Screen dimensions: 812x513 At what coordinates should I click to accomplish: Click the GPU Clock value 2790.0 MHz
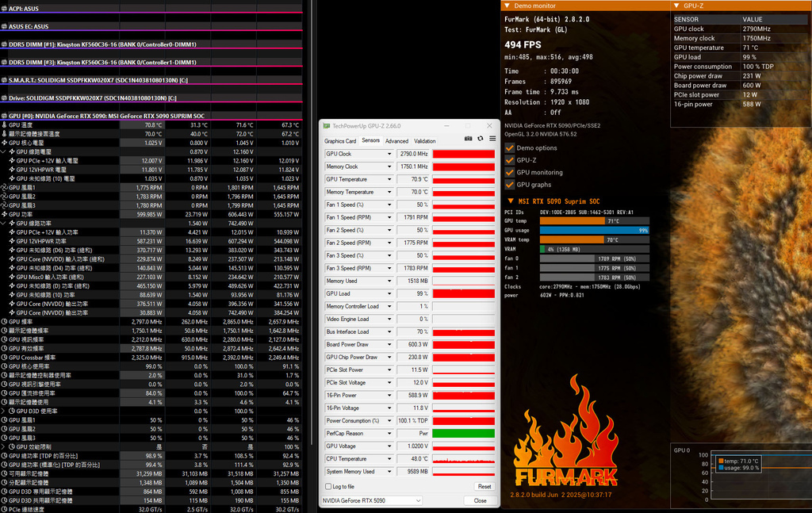coord(413,154)
